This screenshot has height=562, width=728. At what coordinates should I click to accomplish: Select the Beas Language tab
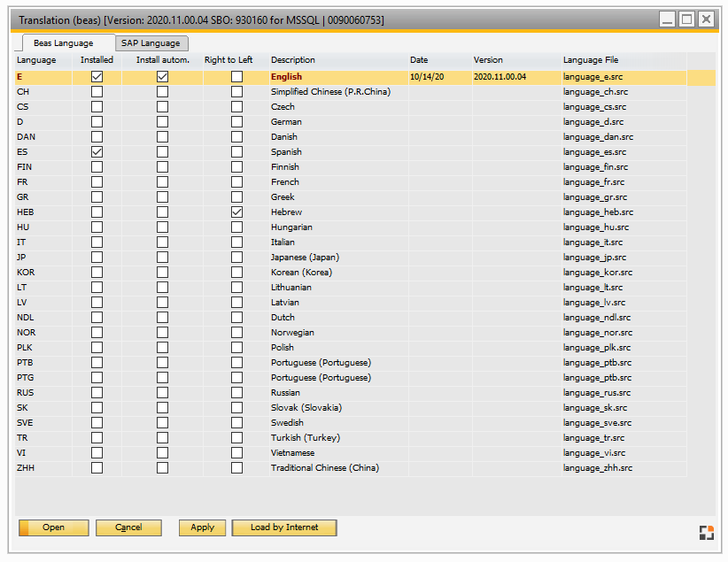point(62,43)
